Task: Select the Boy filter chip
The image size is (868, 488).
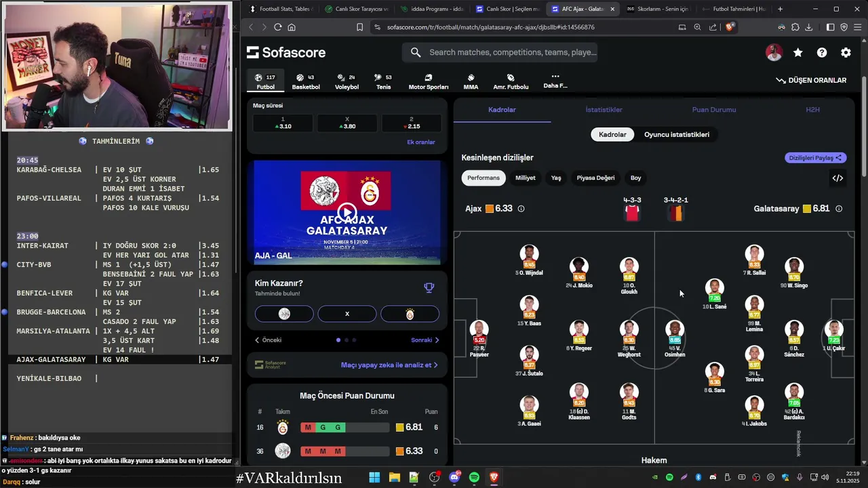Action: click(635, 178)
